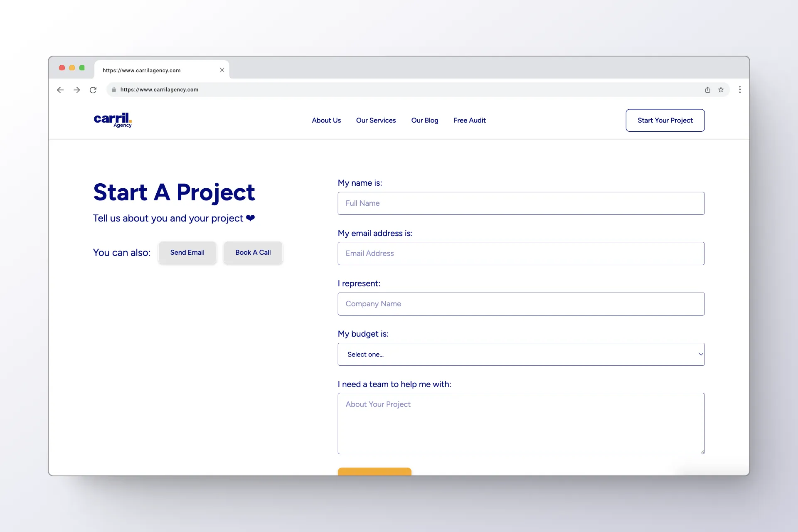Click 'I need a team to help me with:' label
The height and width of the screenshot is (532, 798).
pos(394,384)
